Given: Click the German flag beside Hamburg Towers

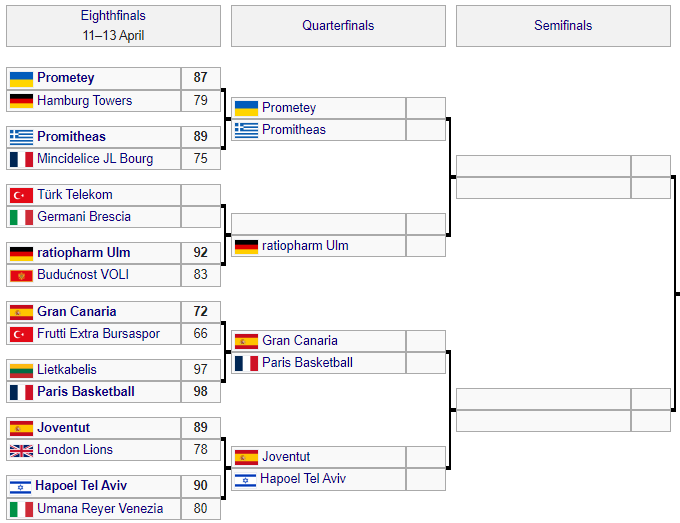Looking at the screenshot, I should coord(21,101).
